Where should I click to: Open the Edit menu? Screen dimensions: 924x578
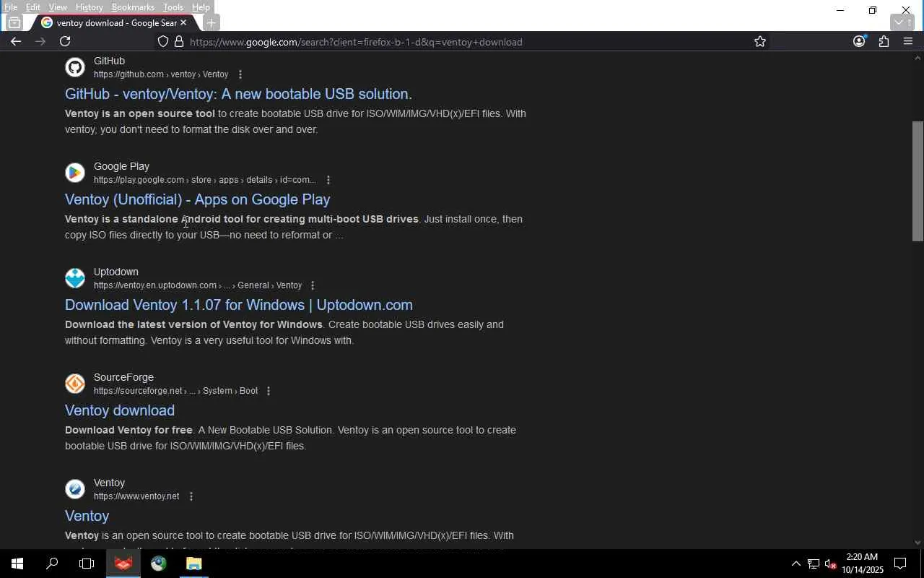pos(33,7)
